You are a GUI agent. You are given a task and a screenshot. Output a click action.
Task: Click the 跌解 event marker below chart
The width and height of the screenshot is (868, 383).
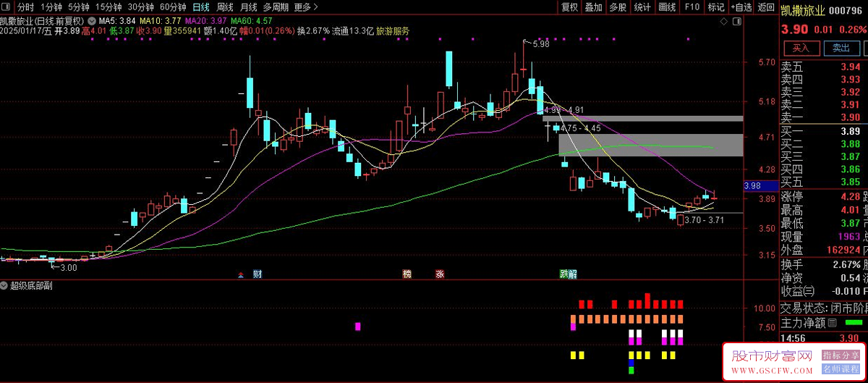[x=569, y=274]
